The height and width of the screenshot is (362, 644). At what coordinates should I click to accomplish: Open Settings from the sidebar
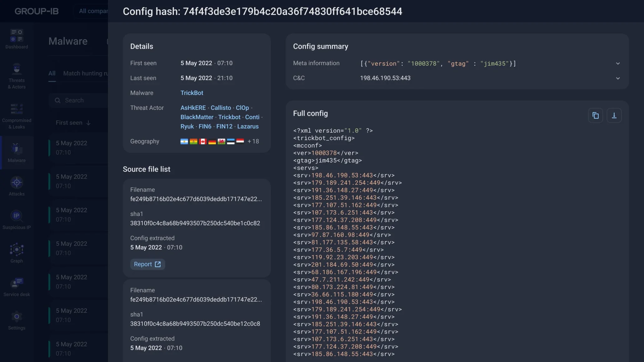tap(16, 320)
